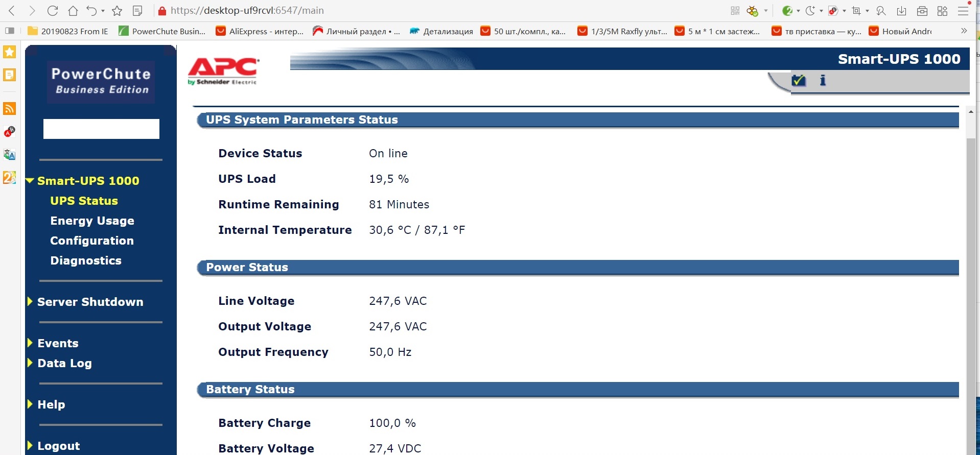Screen dimensions: 980x455
Task: Open the Data Log menu item
Action: pos(64,363)
